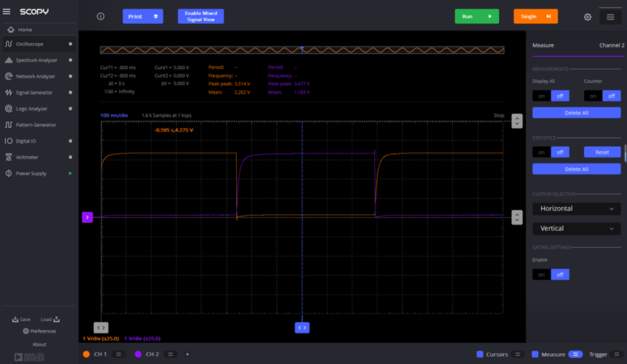The width and height of the screenshot is (627, 364).
Task: Toggle the Voltmeter run square indicator
Action: 70,157
